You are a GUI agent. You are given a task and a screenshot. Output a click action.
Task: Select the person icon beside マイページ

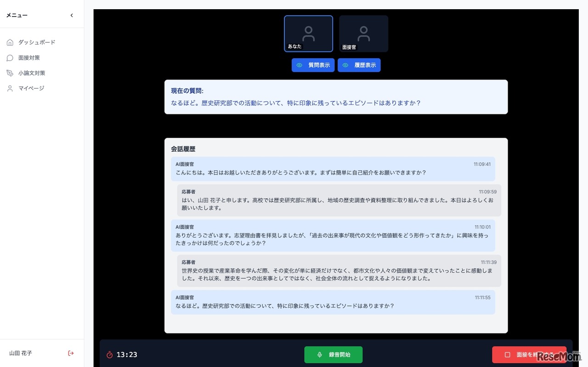point(10,88)
